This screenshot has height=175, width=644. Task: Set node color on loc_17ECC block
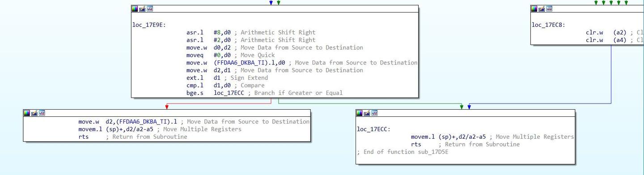click(360, 113)
